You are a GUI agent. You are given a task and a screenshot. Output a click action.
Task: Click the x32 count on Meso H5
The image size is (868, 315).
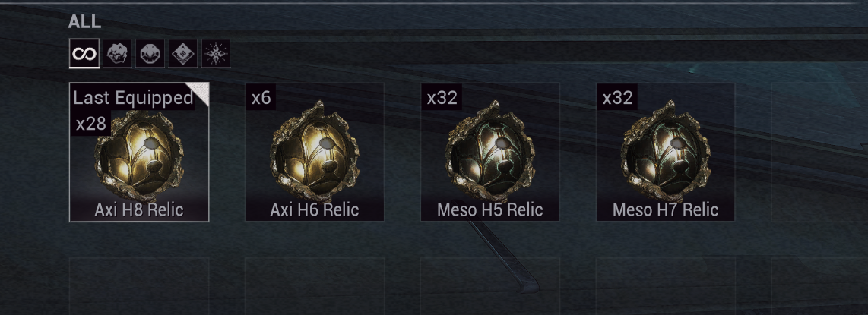(442, 98)
